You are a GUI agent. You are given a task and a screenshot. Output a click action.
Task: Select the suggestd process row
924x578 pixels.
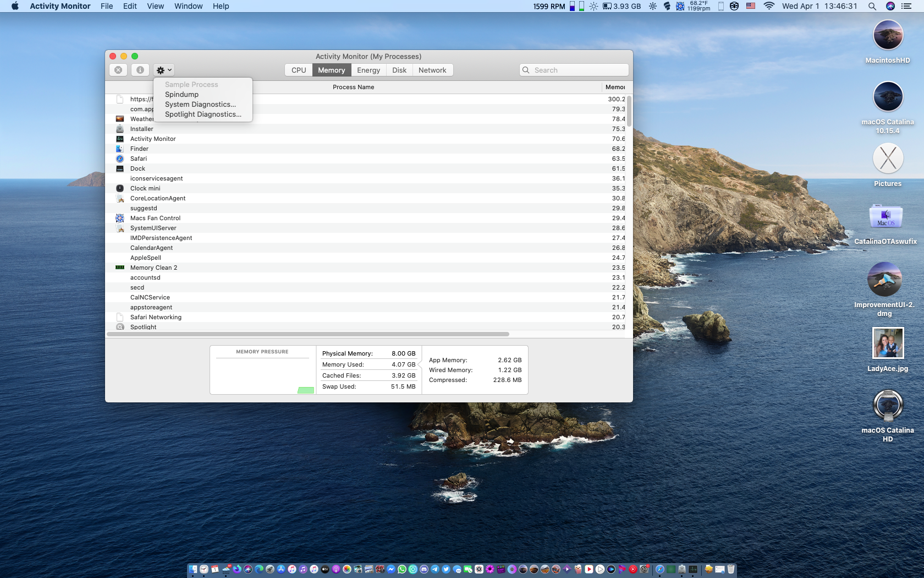pyautogui.click(x=366, y=208)
